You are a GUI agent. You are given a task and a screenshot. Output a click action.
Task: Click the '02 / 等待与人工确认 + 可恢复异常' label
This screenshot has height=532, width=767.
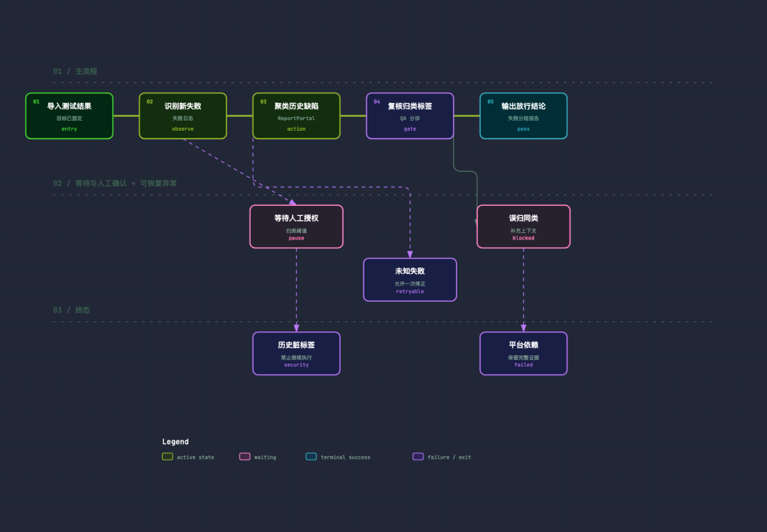[x=115, y=183]
